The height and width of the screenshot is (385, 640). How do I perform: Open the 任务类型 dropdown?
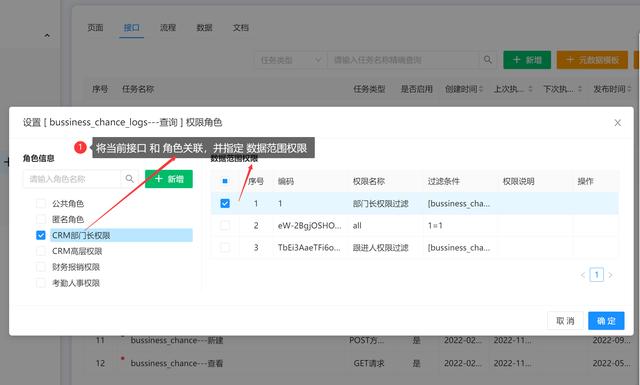coord(290,60)
